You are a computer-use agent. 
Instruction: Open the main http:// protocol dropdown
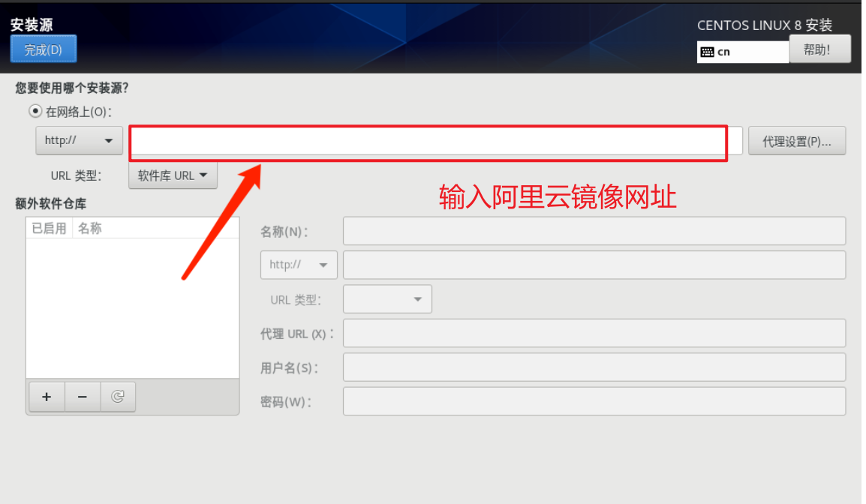(79, 140)
